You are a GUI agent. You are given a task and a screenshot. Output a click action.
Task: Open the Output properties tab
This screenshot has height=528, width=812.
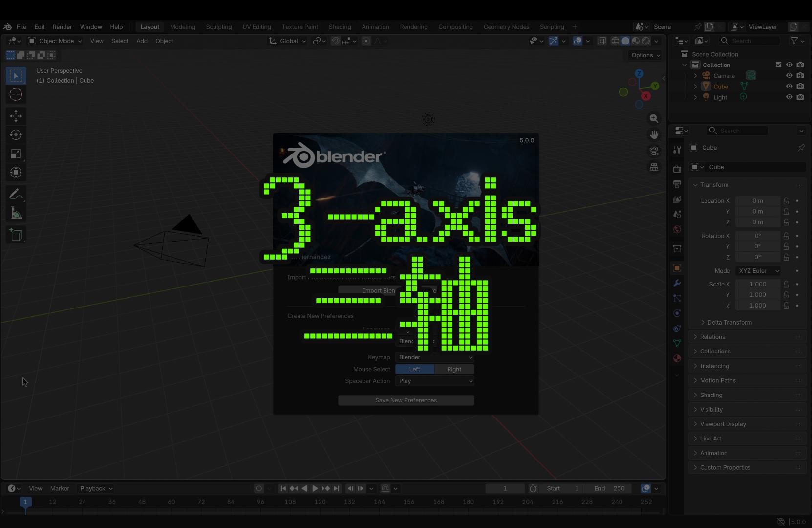(677, 184)
